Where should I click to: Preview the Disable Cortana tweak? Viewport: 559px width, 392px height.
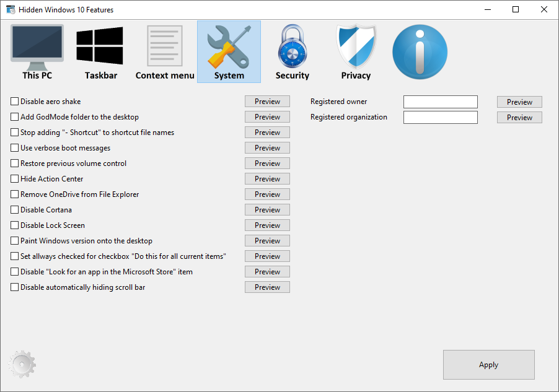pyautogui.click(x=267, y=210)
